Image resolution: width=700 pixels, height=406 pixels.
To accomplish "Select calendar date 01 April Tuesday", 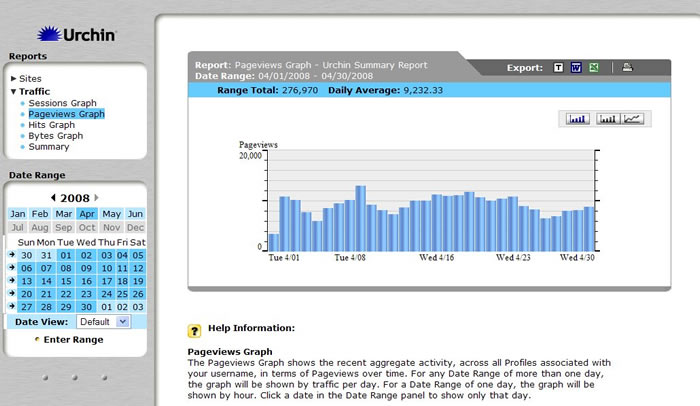I will coord(66,255).
